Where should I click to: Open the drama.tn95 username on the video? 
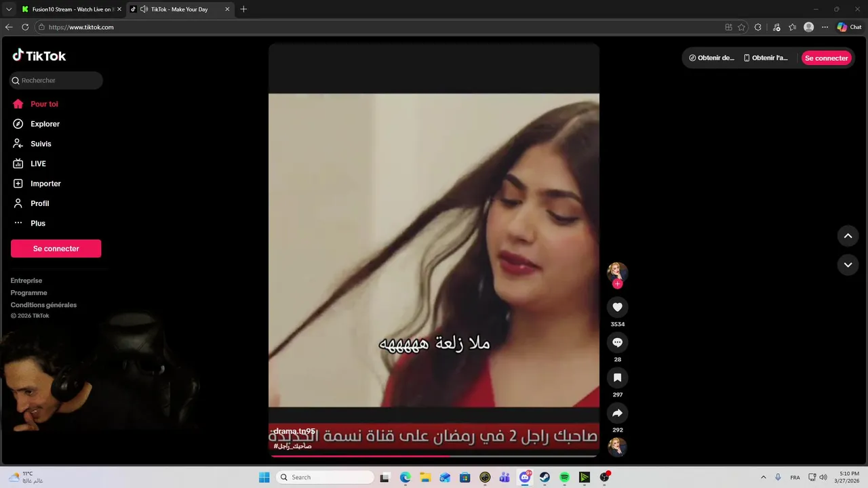(294, 431)
